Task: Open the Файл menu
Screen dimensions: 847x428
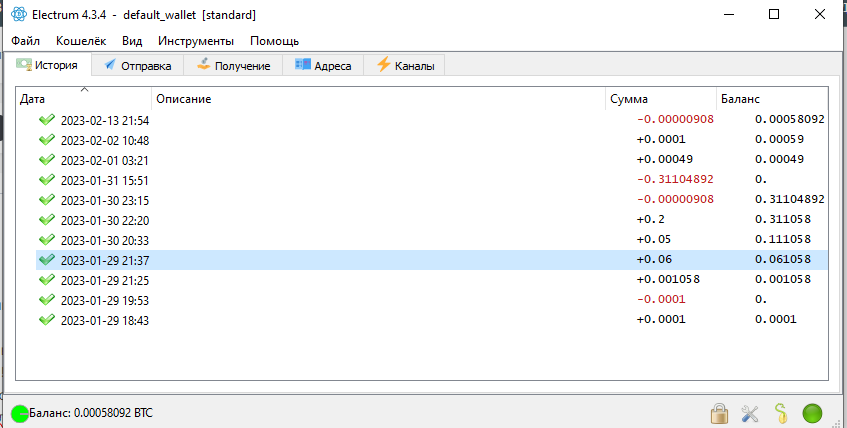Action: pyautogui.click(x=25, y=41)
